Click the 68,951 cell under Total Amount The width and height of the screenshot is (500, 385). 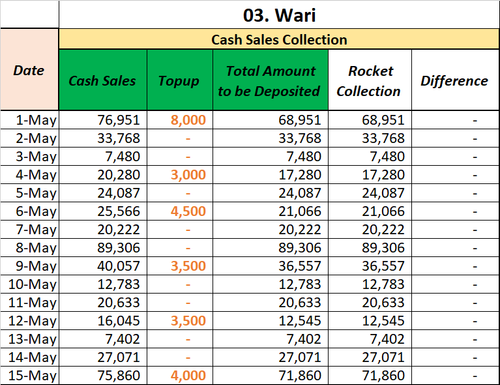point(270,120)
